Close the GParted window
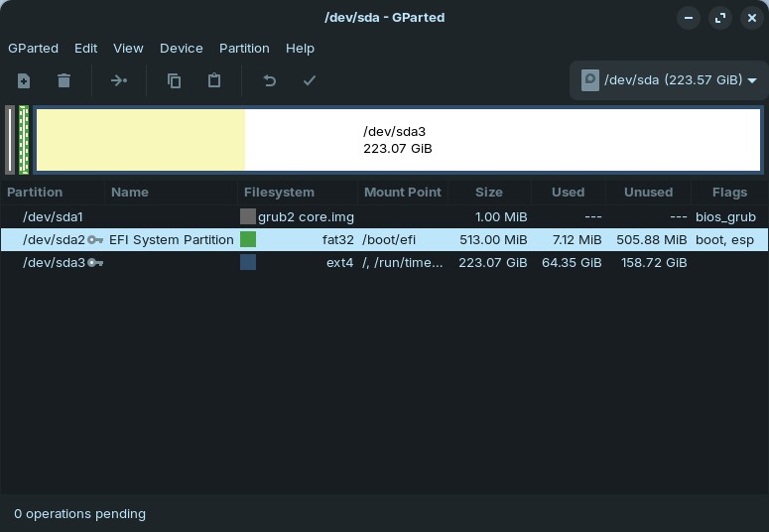 tap(752, 18)
